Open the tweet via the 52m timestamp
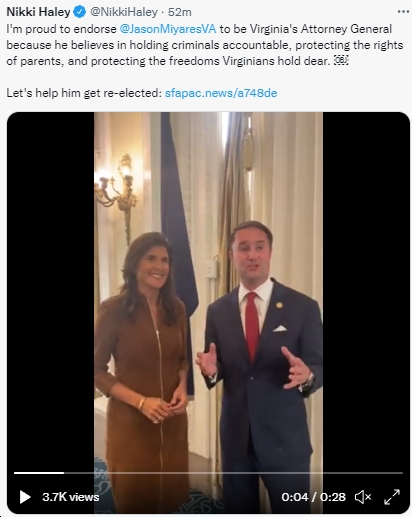The height and width of the screenshot is (517, 412). coord(180,12)
